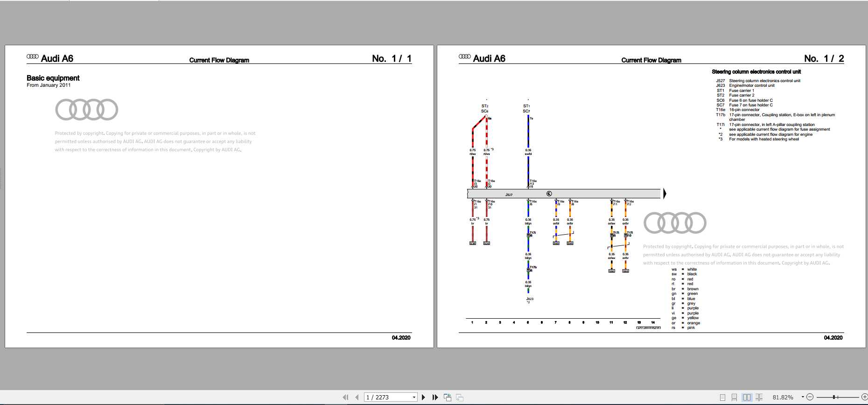
Task: Click the 81.82% zoom level field
Action: pyautogui.click(x=783, y=397)
